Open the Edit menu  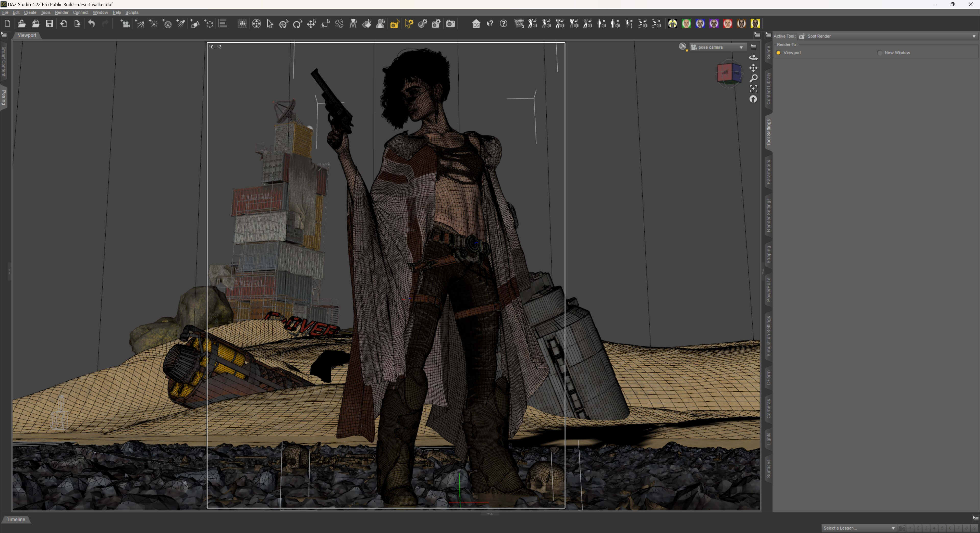coord(16,13)
